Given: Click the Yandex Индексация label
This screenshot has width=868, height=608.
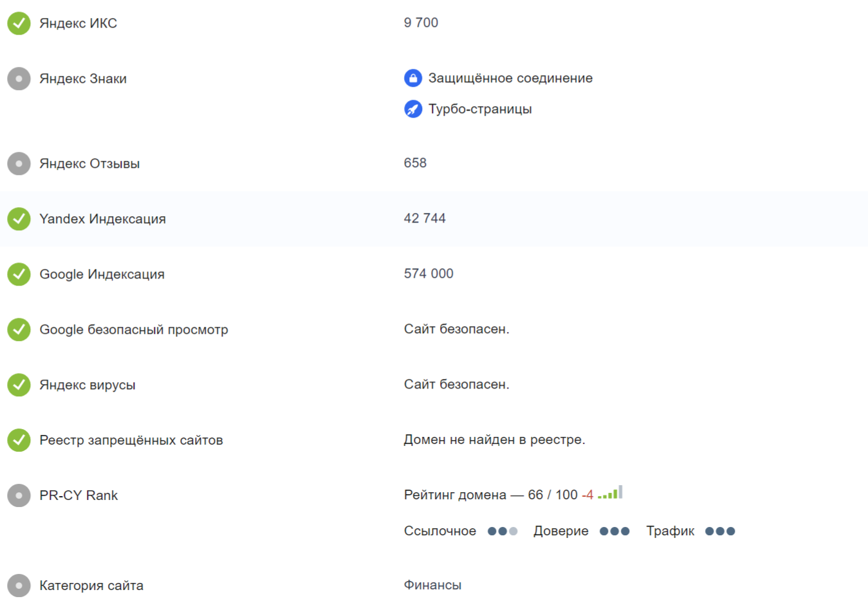Looking at the screenshot, I should click(x=102, y=219).
